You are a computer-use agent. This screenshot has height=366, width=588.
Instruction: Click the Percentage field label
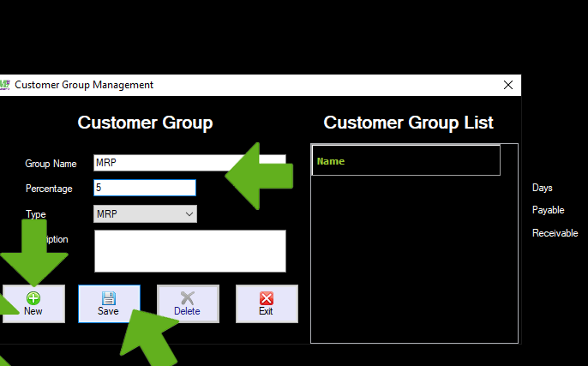click(x=49, y=189)
